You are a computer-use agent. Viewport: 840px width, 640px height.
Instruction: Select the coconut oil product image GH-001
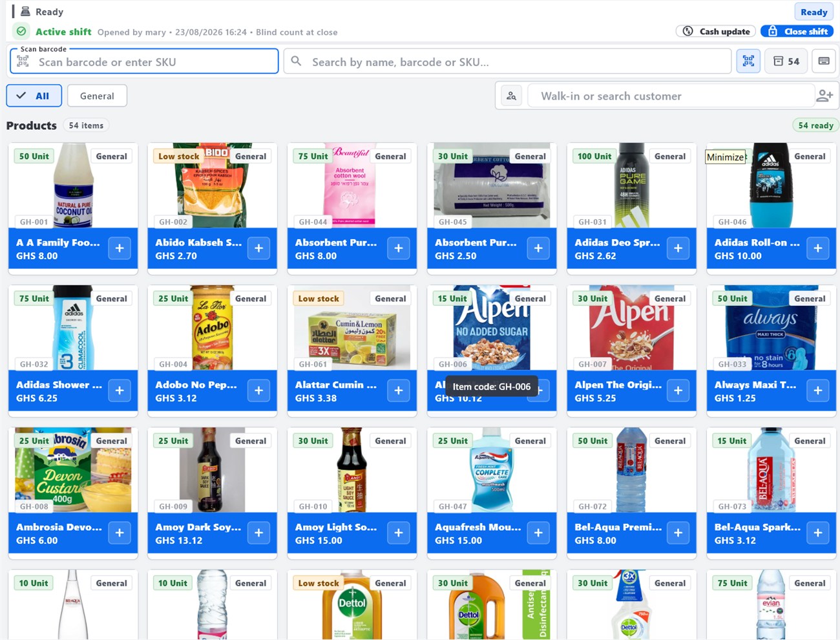pos(73,185)
